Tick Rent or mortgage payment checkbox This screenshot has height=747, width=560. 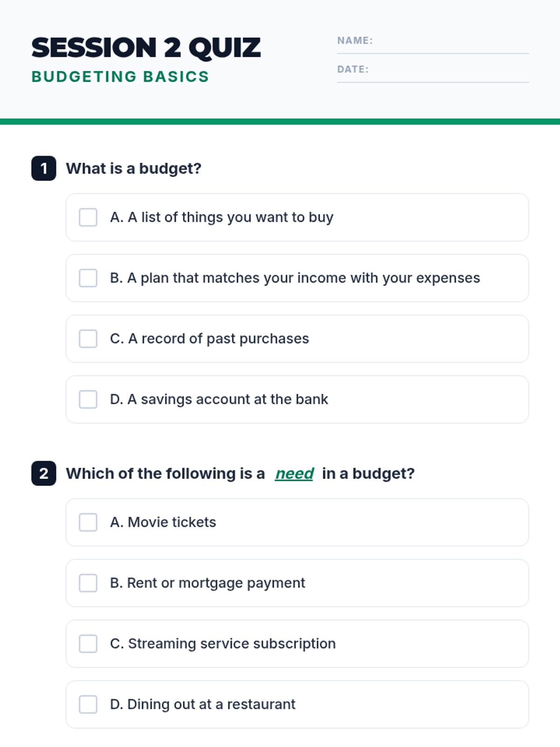point(88,583)
